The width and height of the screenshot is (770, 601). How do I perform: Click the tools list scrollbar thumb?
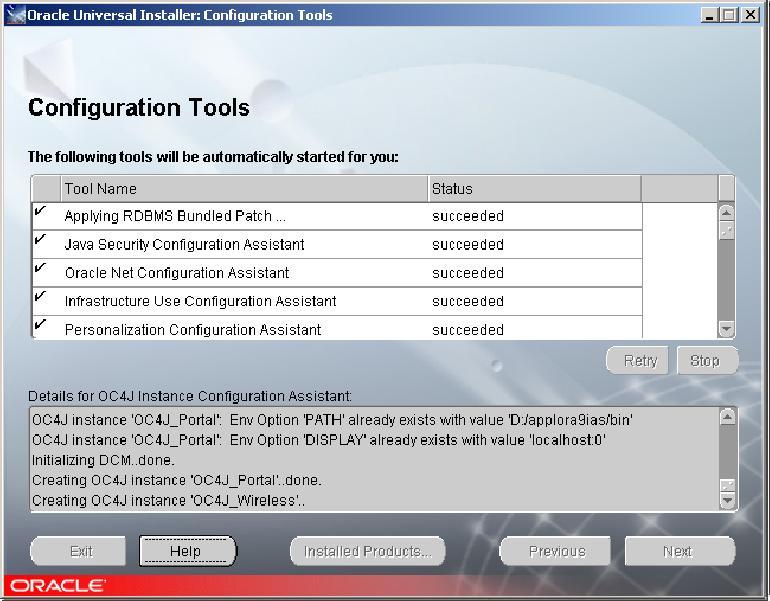coord(726,231)
